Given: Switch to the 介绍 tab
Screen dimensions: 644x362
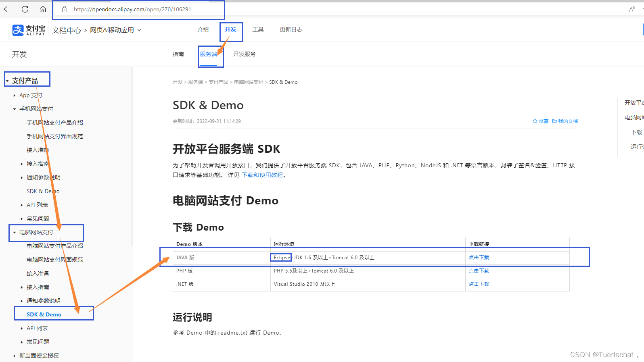Looking at the screenshot, I should [203, 29].
